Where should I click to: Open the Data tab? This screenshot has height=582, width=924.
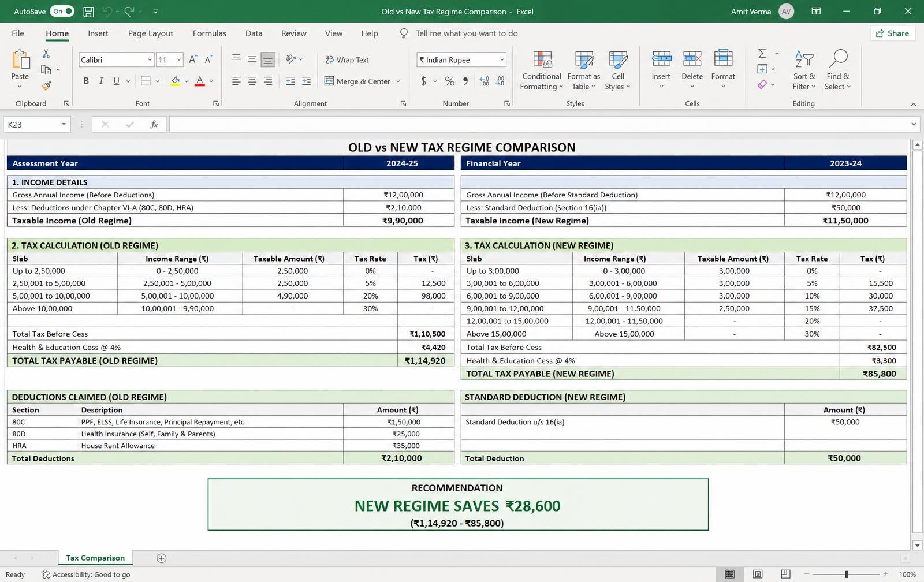point(254,33)
